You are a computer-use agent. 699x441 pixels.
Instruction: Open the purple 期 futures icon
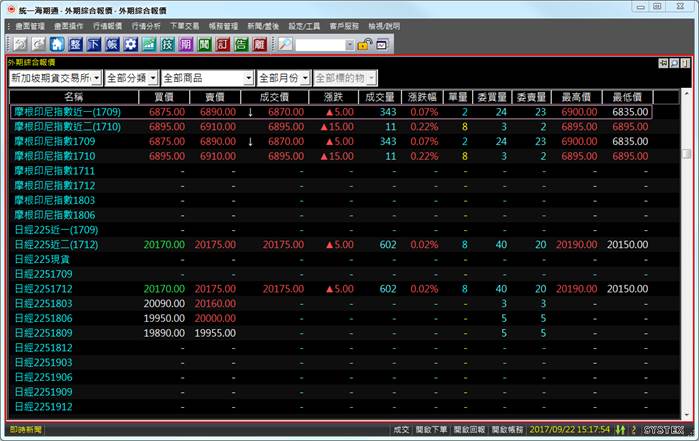(186, 44)
